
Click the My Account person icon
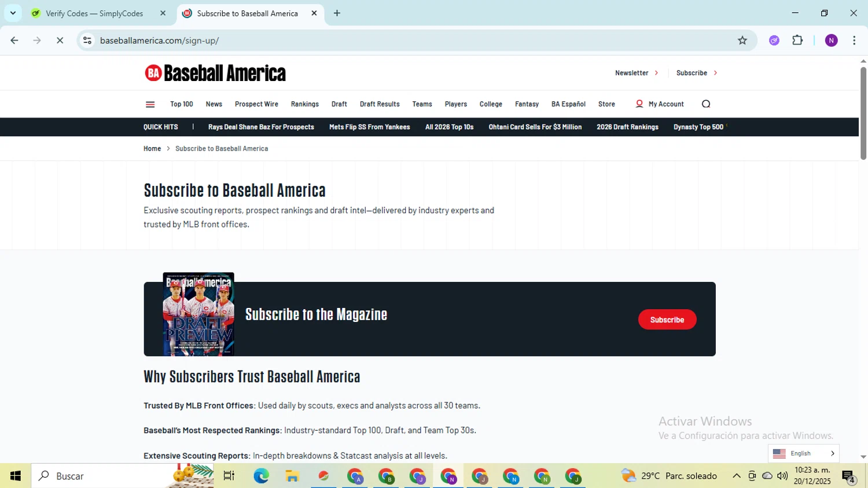[639, 104]
